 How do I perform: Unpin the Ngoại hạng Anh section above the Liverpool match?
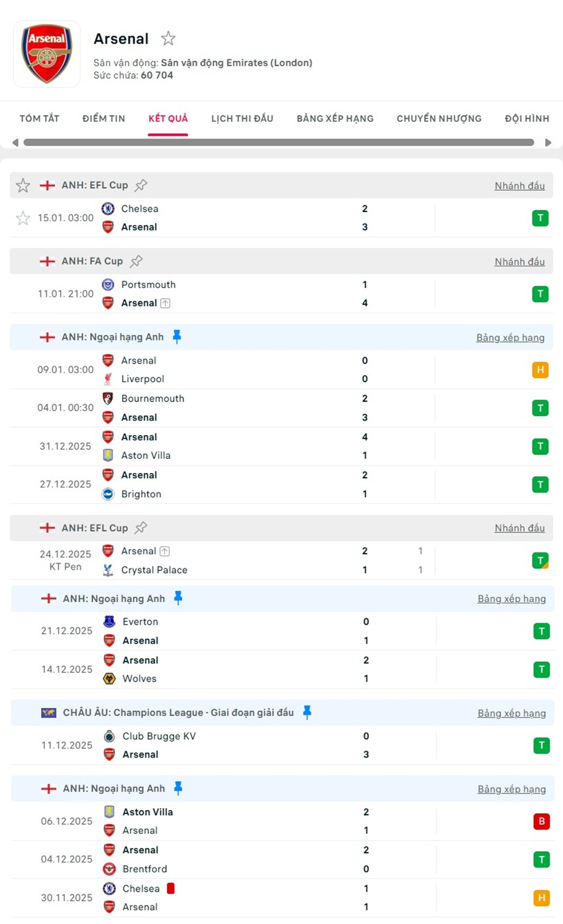pyautogui.click(x=177, y=337)
